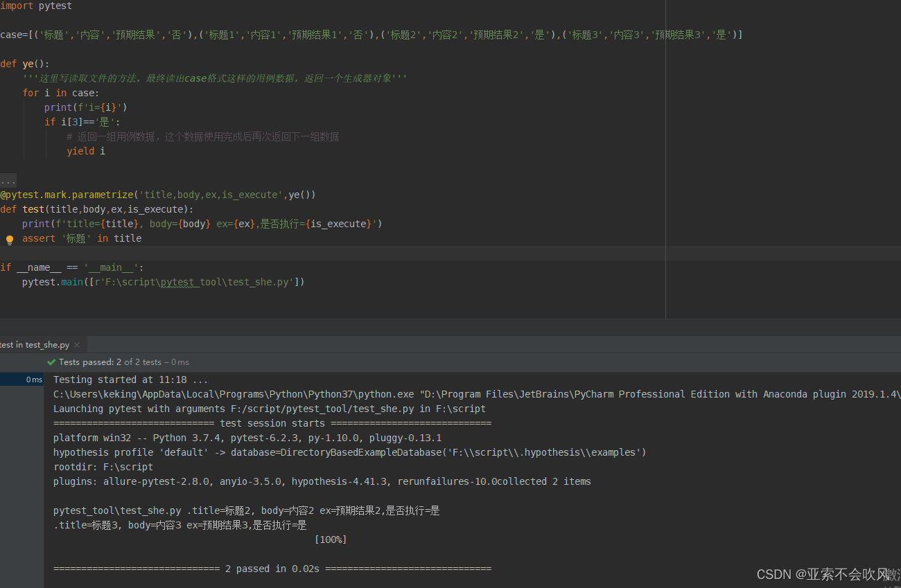901x588 pixels.
Task: Click the python.exe command output line
Action: tap(477, 394)
